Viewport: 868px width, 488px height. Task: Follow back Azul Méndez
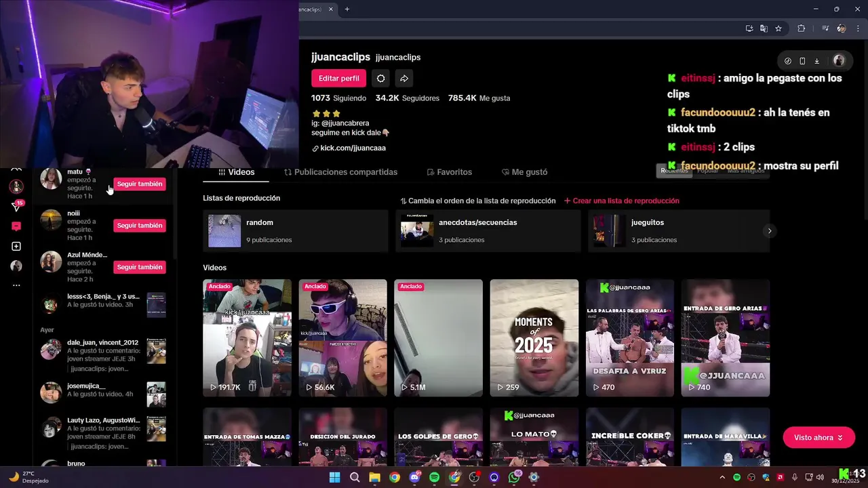point(139,267)
